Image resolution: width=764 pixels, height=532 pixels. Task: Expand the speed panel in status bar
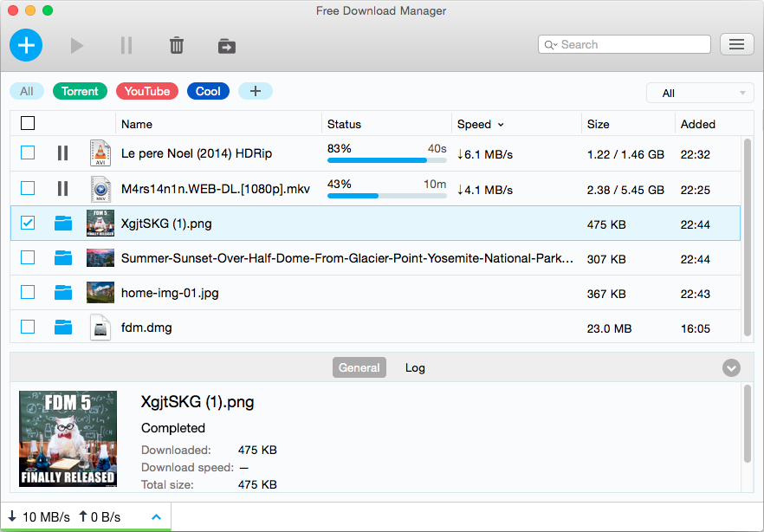[156, 517]
